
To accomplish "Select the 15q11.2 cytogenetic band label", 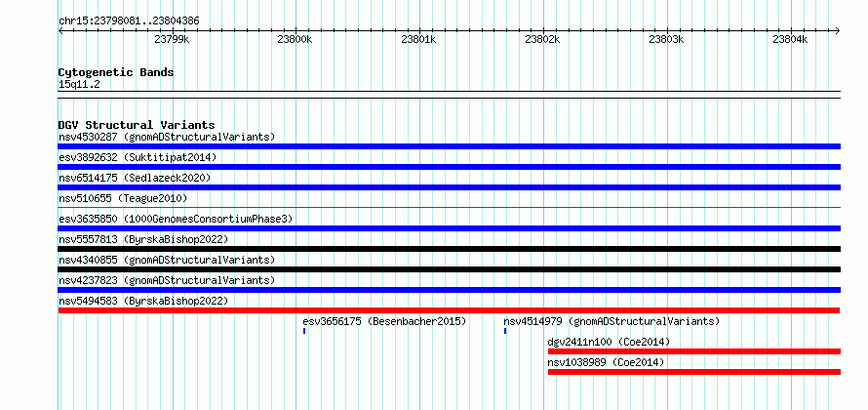I will click(80, 85).
